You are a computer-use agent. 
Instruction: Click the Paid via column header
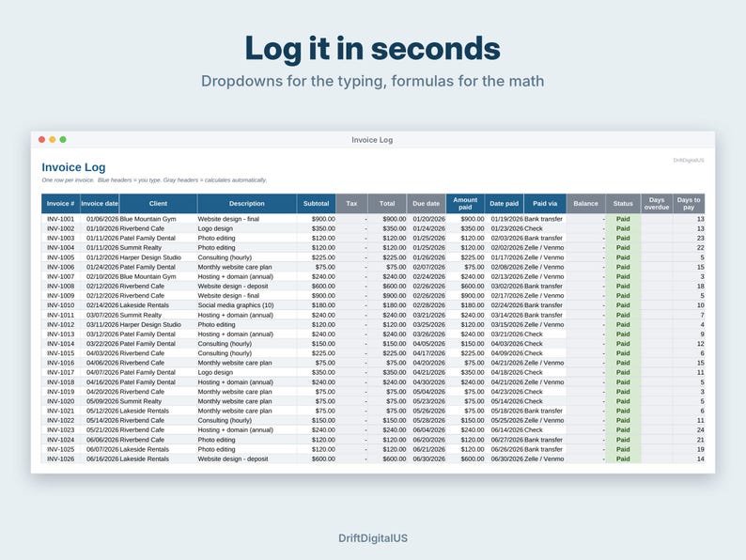(x=545, y=204)
